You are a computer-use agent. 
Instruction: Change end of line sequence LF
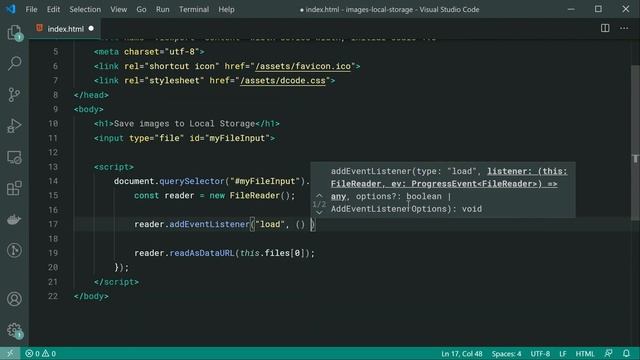(x=562, y=353)
